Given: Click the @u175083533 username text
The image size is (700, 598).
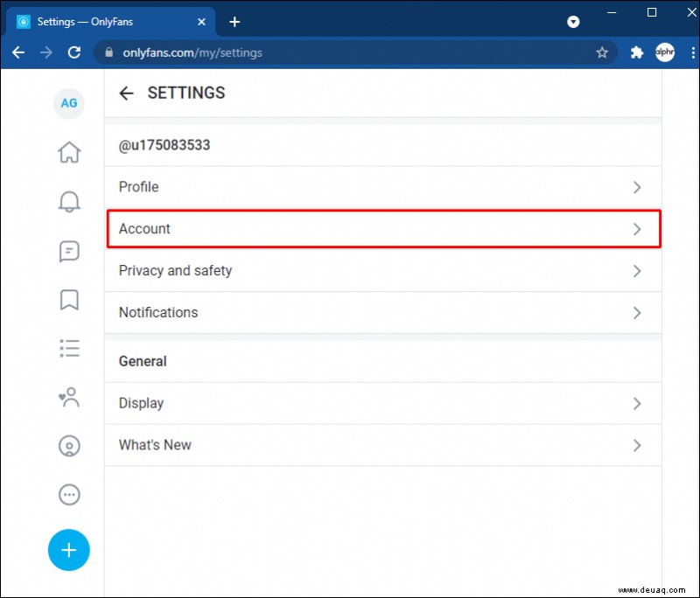Looking at the screenshot, I should click(x=164, y=145).
